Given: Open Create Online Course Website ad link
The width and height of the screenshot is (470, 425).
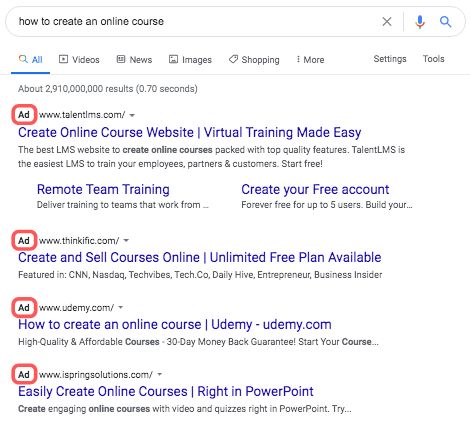Looking at the screenshot, I should (x=190, y=132).
